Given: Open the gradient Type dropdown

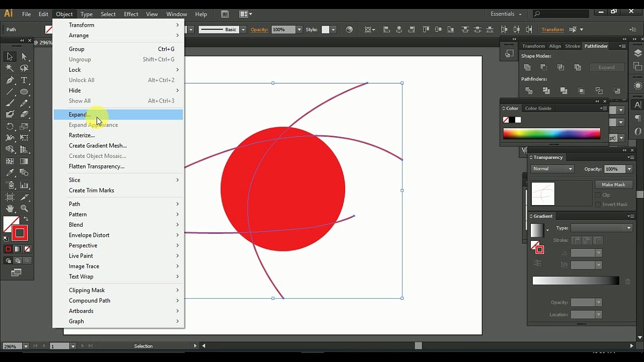Looking at the screenshot, I should [x=601, y=228].
